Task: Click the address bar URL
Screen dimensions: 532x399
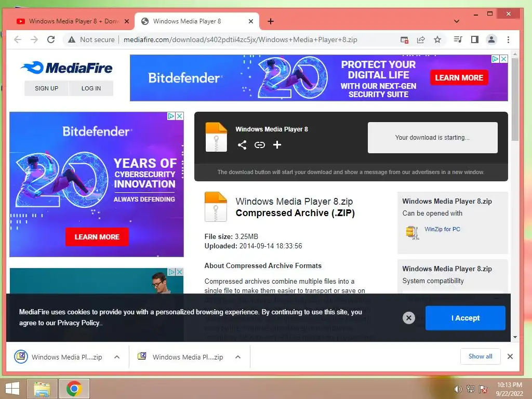Action: pos(240,39)
